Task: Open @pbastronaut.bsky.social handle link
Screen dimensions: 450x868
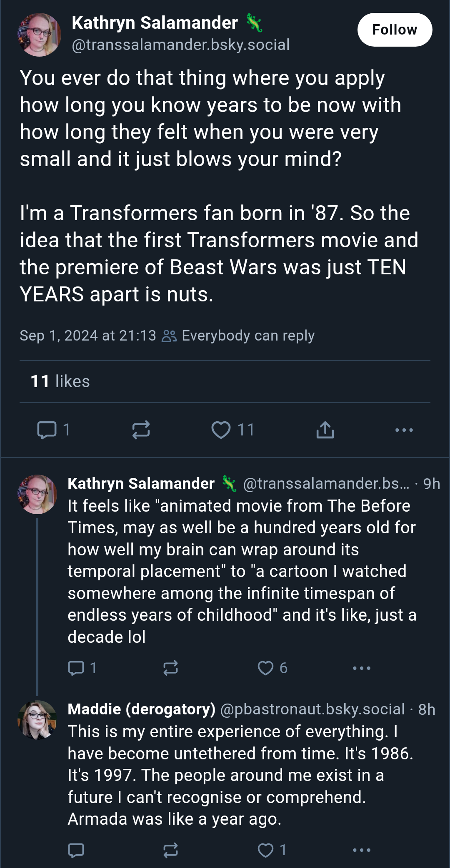Action: click(312, 709)
